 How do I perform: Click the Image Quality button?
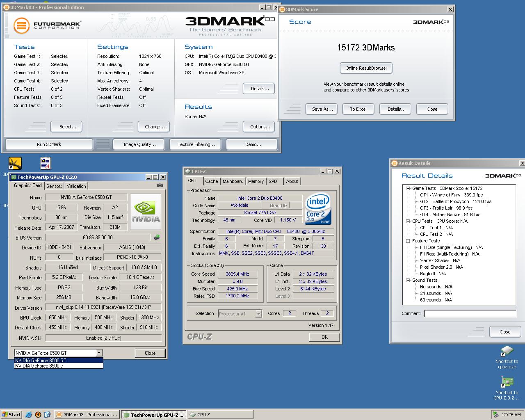point(139,144)
